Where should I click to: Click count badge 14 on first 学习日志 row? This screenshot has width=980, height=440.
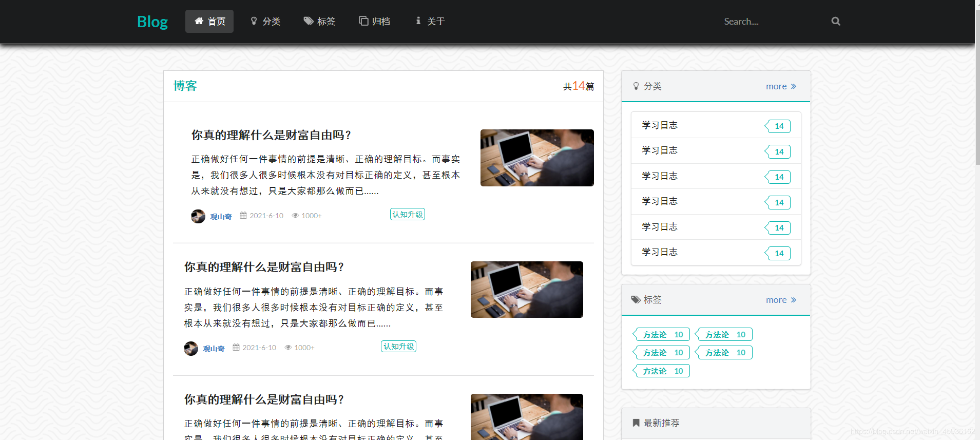tap(778, 126)
